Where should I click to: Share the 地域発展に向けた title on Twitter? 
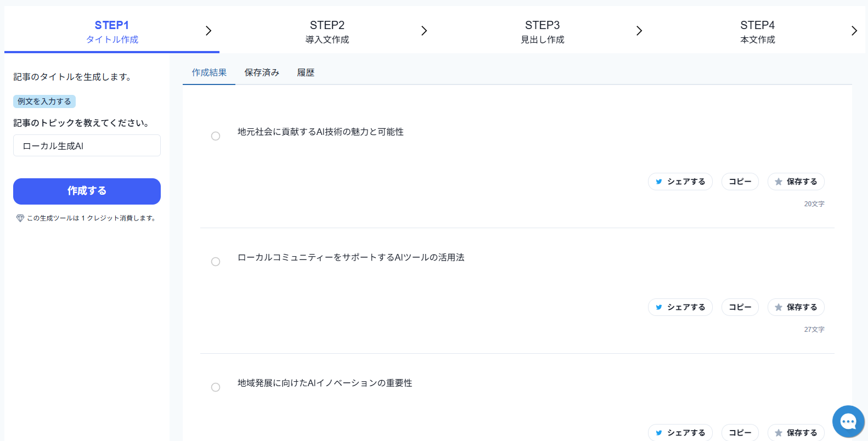680,432
